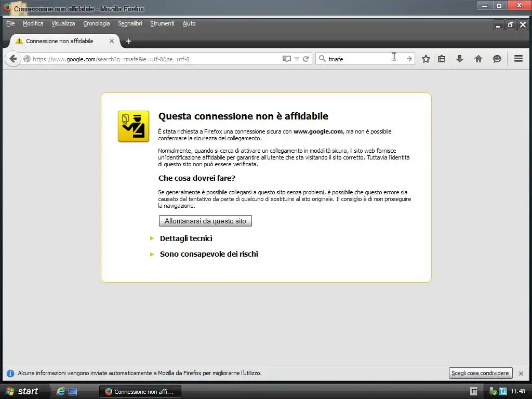The image size is (532, 399).
Task: Reload the page with the refresh icon
Action: [305, 59]
